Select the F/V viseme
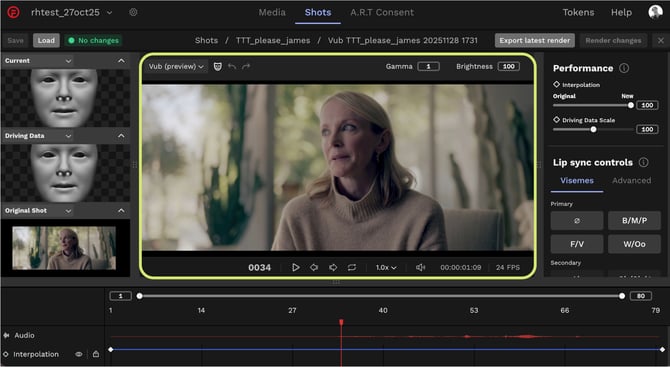Image resolution: width=670 pixels, height=367 pixels. (x=577, y=244)
